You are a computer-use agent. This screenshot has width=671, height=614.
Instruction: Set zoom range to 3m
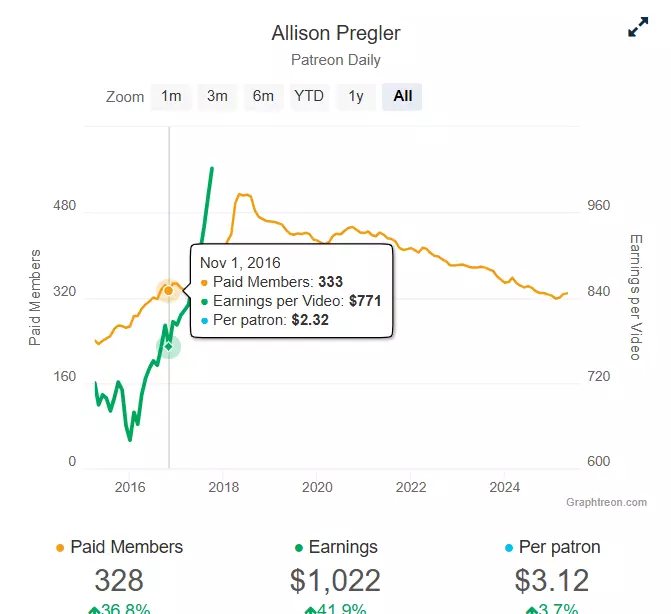coord(217,96)
